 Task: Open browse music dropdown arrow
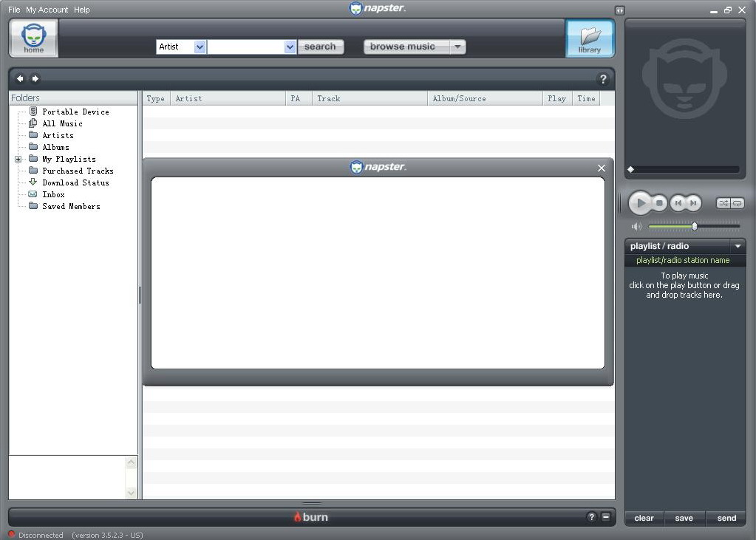coord(457,47)
